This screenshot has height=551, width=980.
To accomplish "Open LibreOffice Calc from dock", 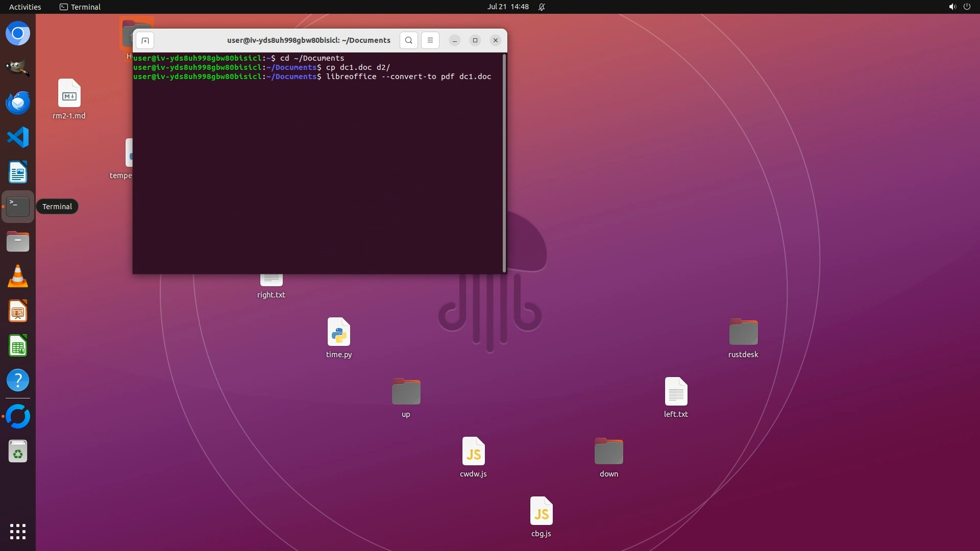I will point(18,346).
